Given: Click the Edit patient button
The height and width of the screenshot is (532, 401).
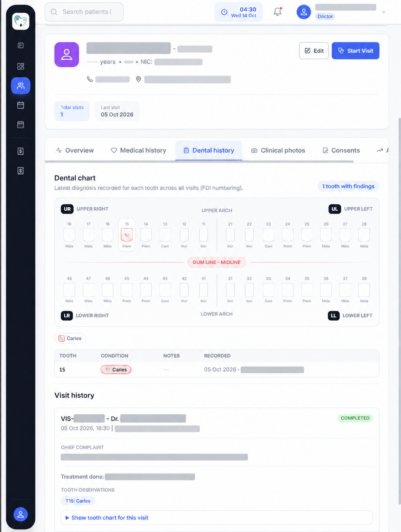Looking at the screenshot, I should click(x=314, y=51).
